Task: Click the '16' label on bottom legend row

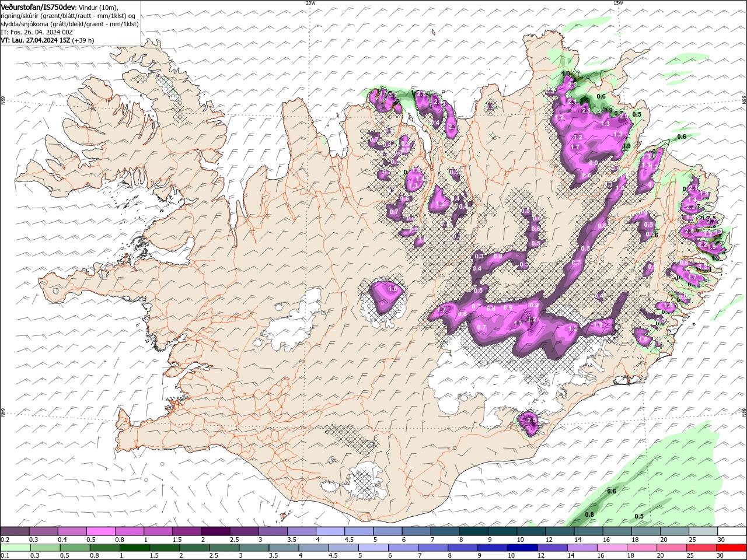Action: coord(601,556)
